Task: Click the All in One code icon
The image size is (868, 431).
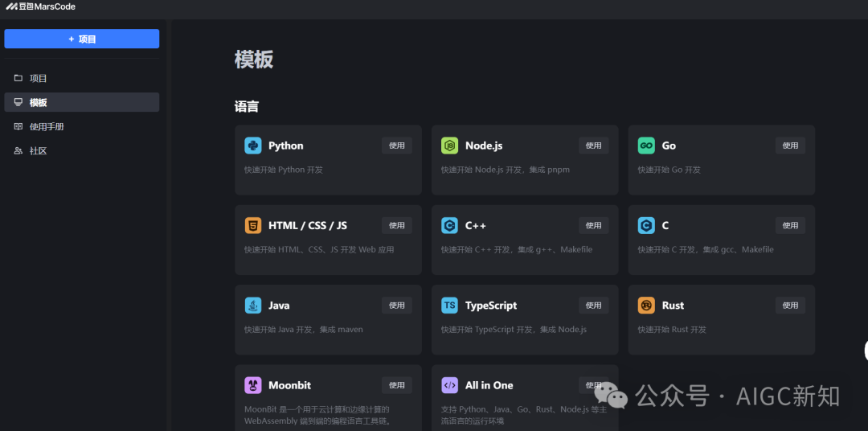Action: coord(449,385)
